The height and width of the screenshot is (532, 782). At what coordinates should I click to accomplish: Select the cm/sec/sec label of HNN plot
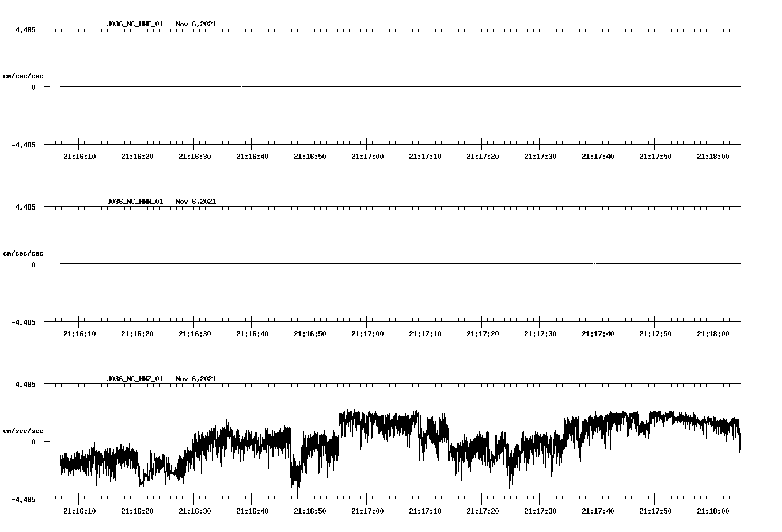pos(23,253)
